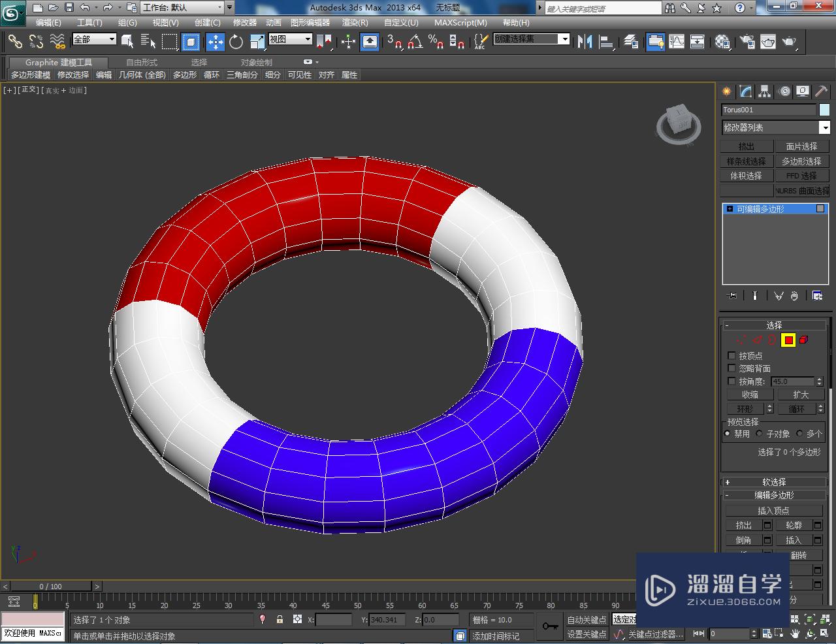Activate the Select and Rotate tool
836x644 pixels.
pyautogui.click(x=236, y=42)
